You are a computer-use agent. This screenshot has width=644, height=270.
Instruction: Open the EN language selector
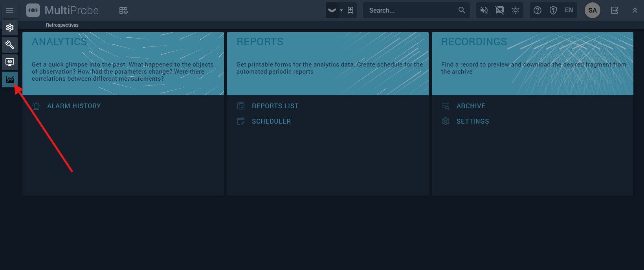pyautogui.click(x=569, y=10)
